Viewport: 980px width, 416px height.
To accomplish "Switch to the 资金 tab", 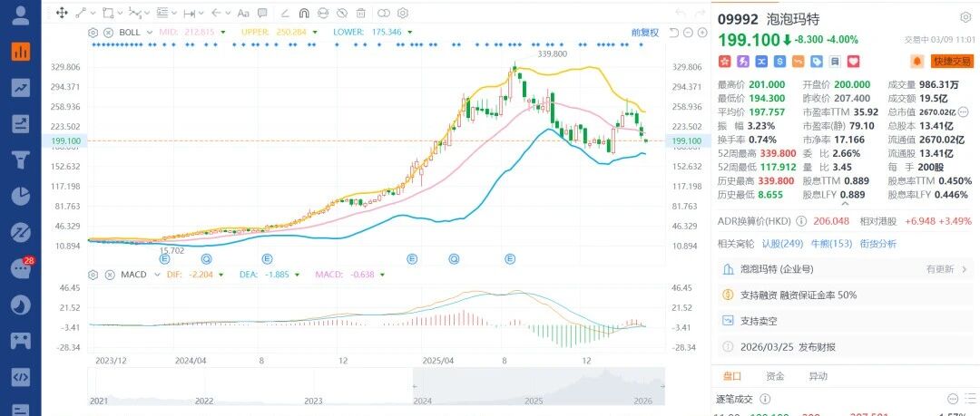I will click(x=775, y=376).
